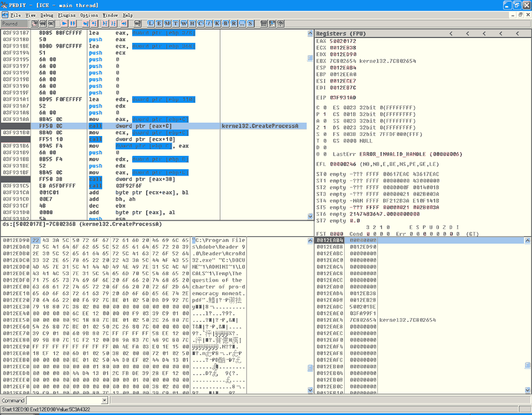532x415 pixels.
Task: Open the Plugins menu
Action: coord(66,16)
